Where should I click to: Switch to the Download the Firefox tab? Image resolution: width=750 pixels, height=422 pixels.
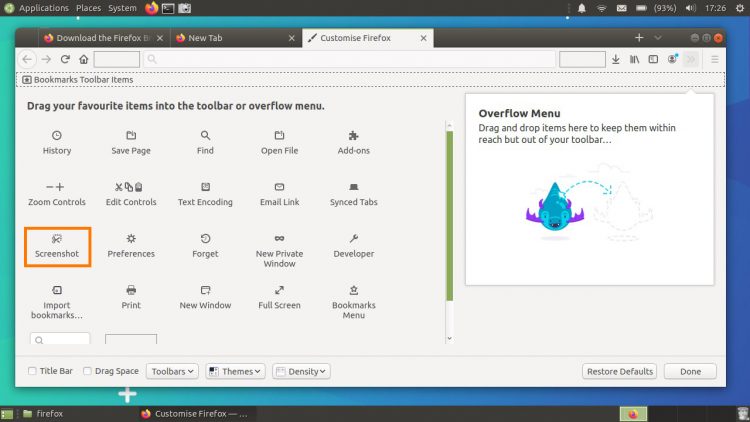click(103, 38)
